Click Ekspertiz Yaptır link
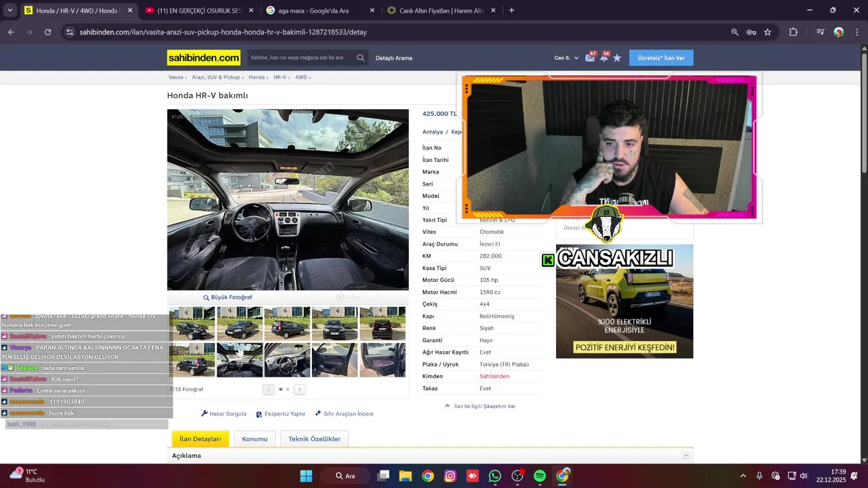 pyautogui.click(x=280, y=413)
